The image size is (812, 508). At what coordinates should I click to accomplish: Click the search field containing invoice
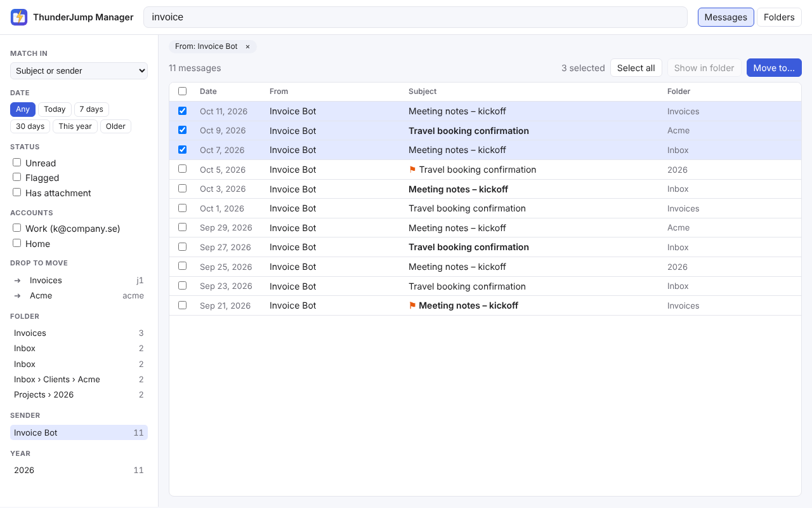pos(416,17)
